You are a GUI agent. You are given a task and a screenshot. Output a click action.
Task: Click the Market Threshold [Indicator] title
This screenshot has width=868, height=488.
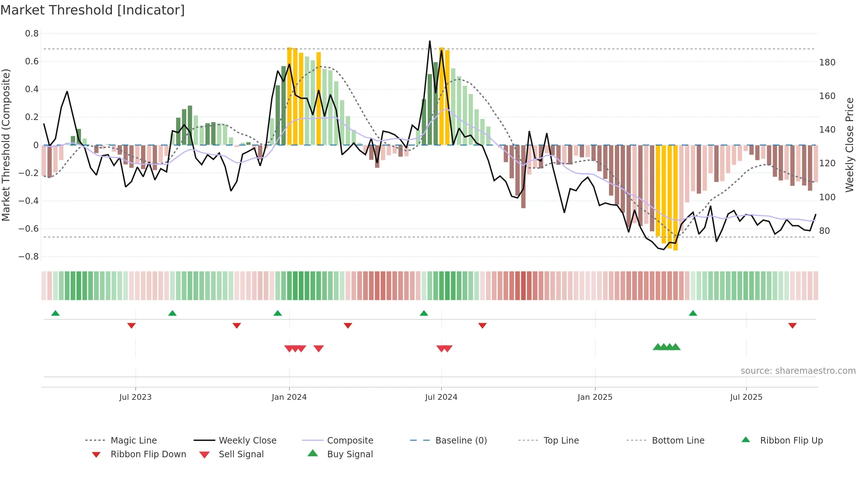(x=93, y=10)
